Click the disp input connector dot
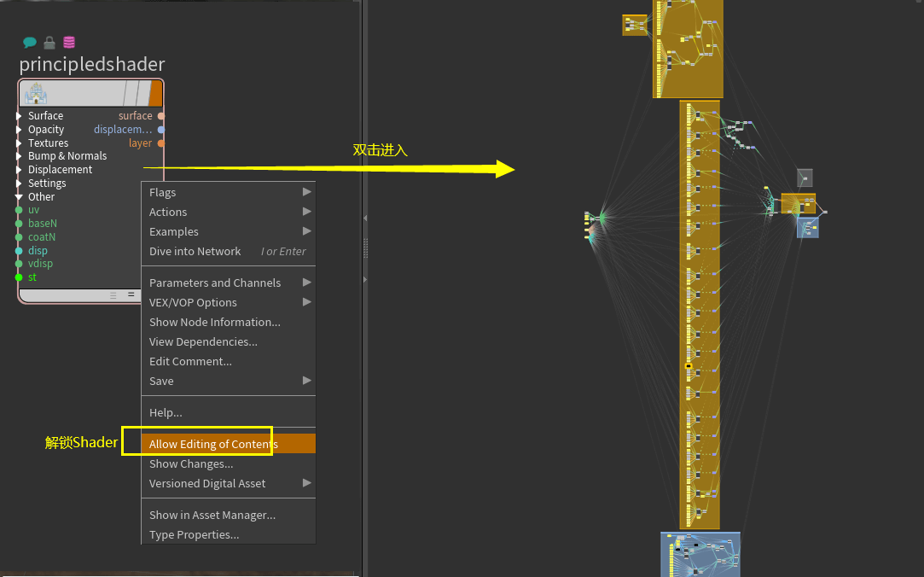Screen dimensions: 924x577 coord(19,250)
